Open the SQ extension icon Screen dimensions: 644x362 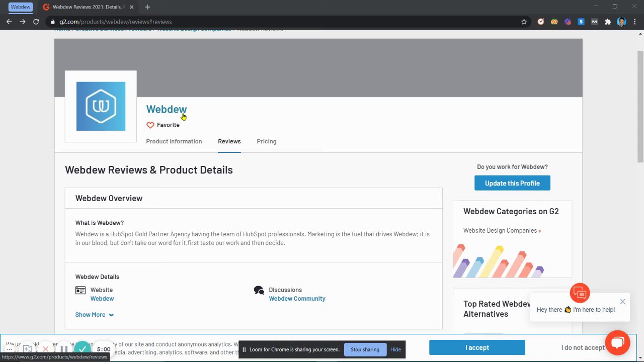tap(554, 22)
